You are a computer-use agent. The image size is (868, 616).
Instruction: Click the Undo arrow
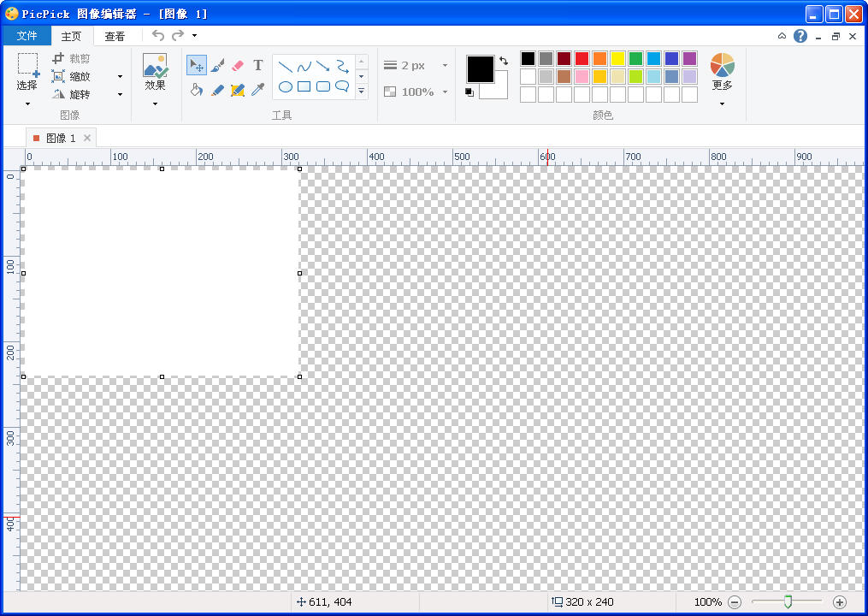[x=157, y=35]
